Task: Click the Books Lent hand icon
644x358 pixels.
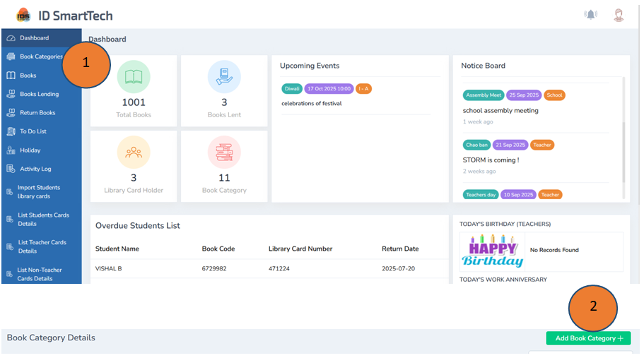Action: tap(224, 77)
